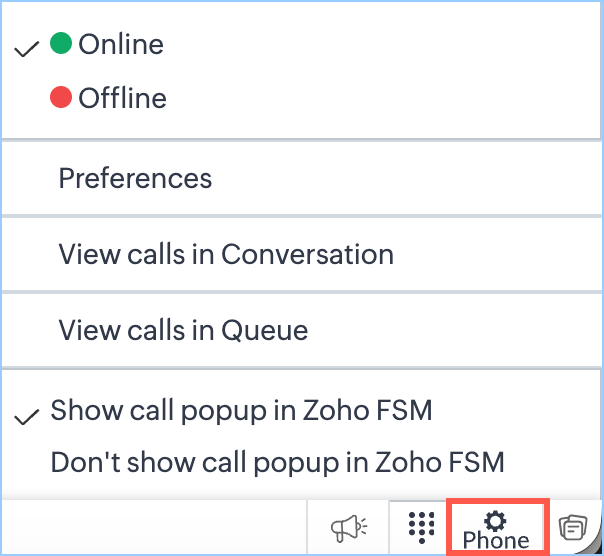This screenshot has height=556, width=604.
Task: Open the dial pad icon
Action: coord(422,527)
